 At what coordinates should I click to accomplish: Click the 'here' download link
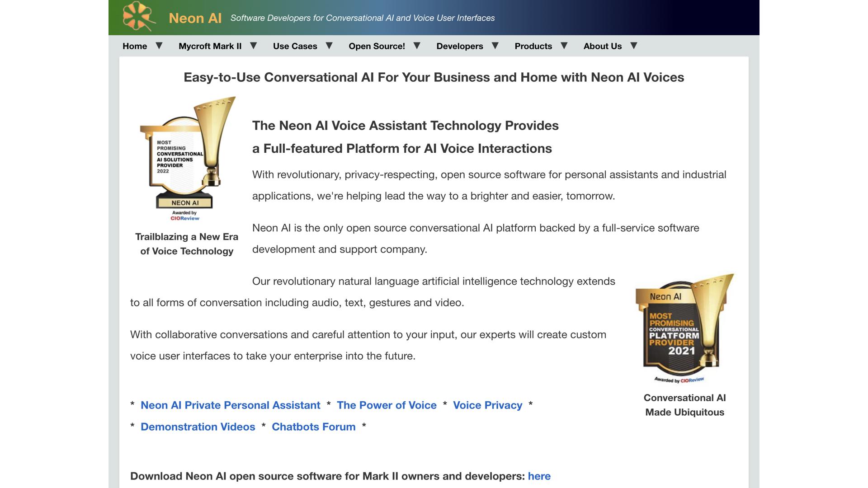pyautogui.click(x=539, y=476)
